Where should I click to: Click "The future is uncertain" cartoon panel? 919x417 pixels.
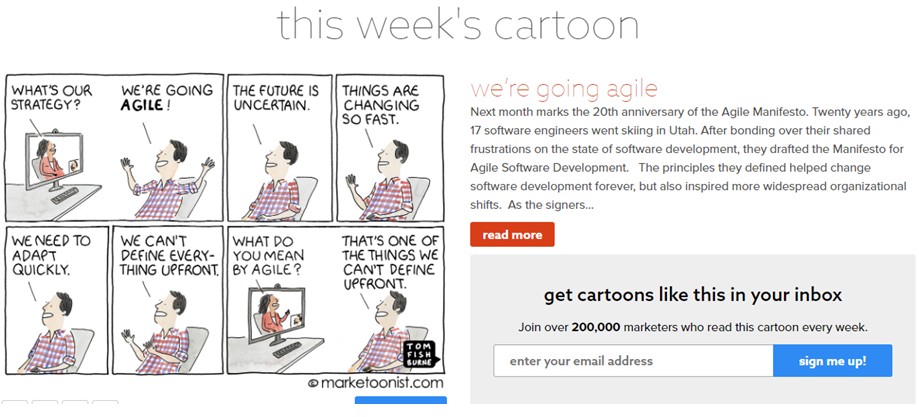coord(280,148)
